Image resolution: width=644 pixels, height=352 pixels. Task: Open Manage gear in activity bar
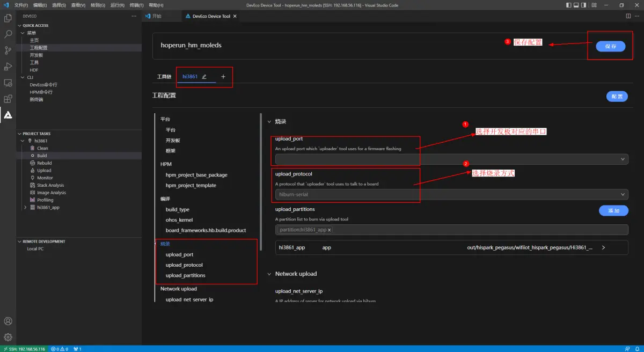pos(8,338)
